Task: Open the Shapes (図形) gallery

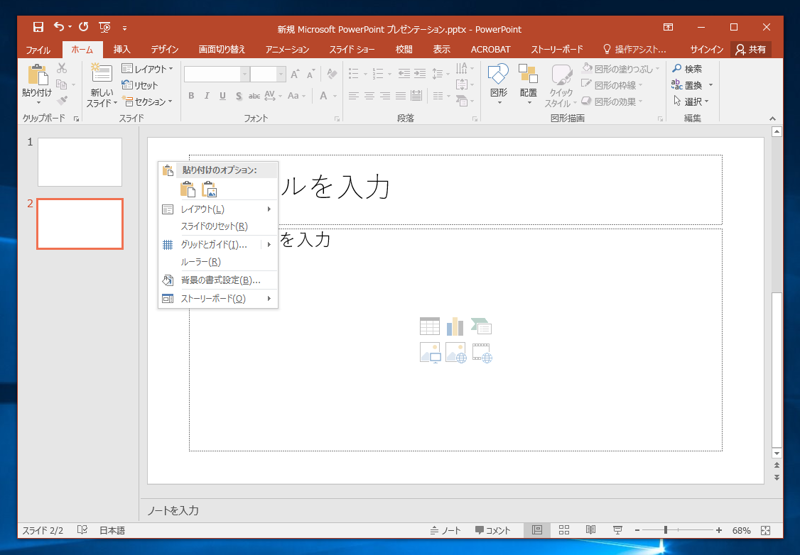Action: 498,76
